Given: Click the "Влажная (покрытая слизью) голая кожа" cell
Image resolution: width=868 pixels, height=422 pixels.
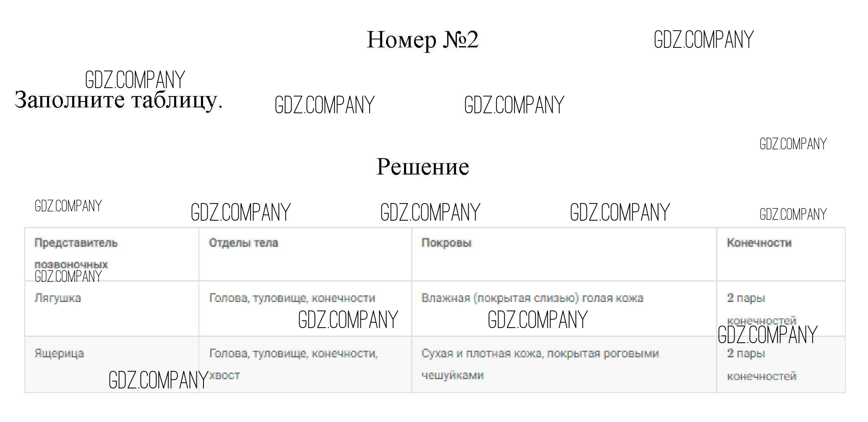Looking at the screenshot, I should (x=532, y=298).
